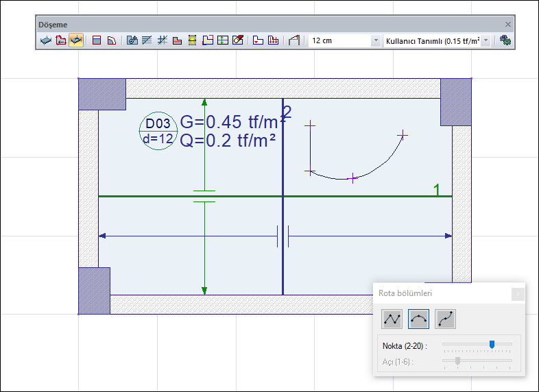The width and height of the screenshot is (539, 392).
Task: Select the spline curve route segment mode
Action: coord(445,319)
